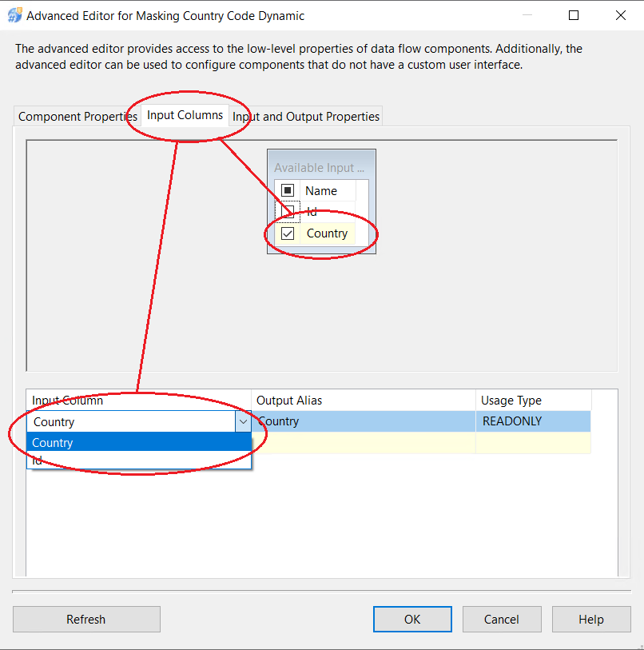Click Output Alias cell containing Country
The height and width of the screenshot is (650, 644).
point(364,421)
